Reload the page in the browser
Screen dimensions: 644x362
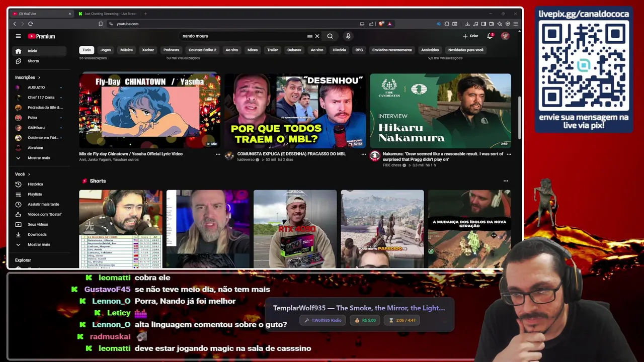coord(31,24)
